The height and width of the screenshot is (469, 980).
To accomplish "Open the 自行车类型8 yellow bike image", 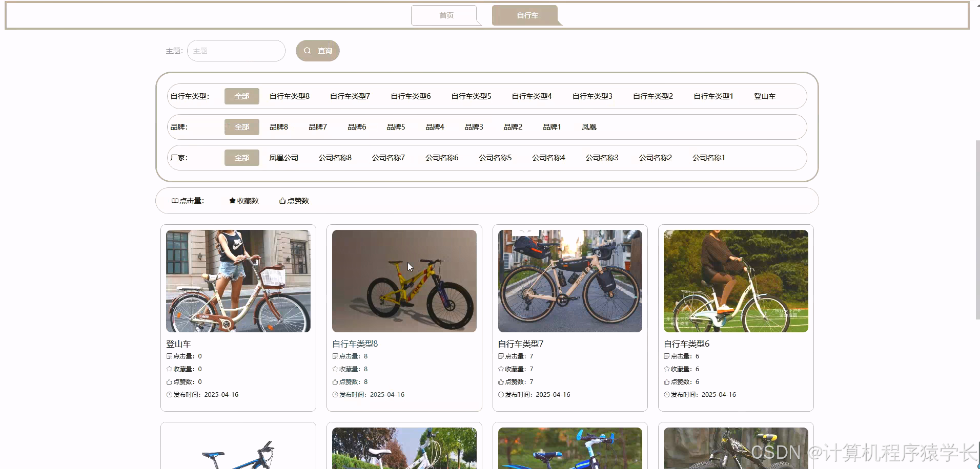I will (404, 281).
